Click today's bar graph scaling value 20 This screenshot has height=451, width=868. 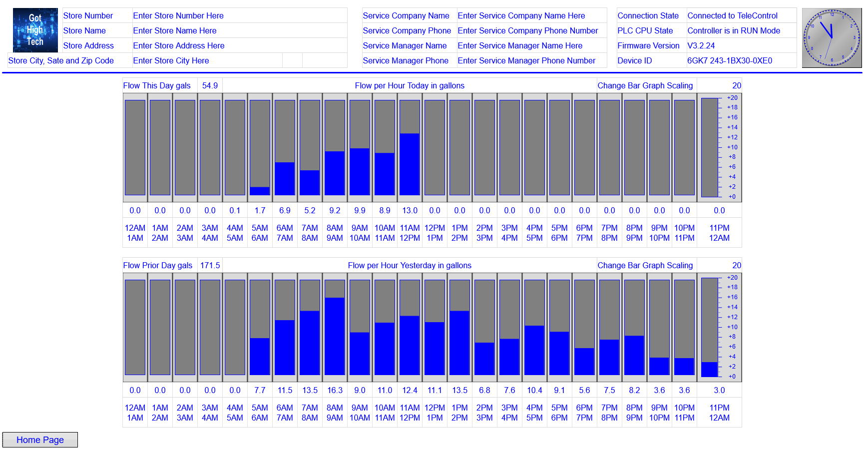coord(719,85)
